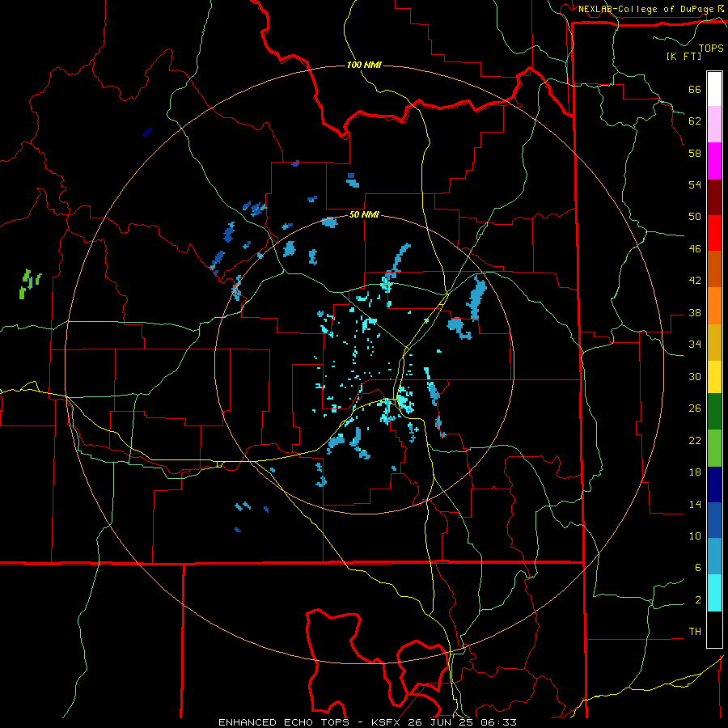Click the light pink legend swatch
The width and height of the screenshot is (728, 728).
(x=714, y=125)
